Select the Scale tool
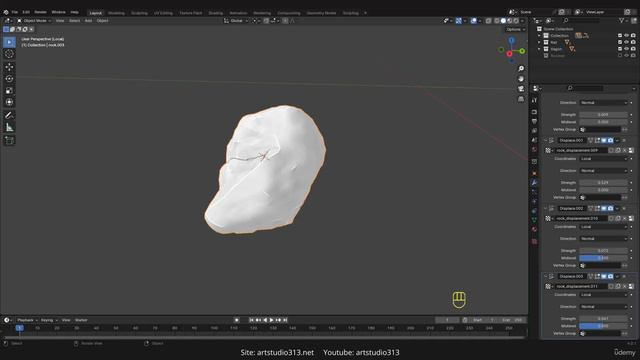 point(9,90)
